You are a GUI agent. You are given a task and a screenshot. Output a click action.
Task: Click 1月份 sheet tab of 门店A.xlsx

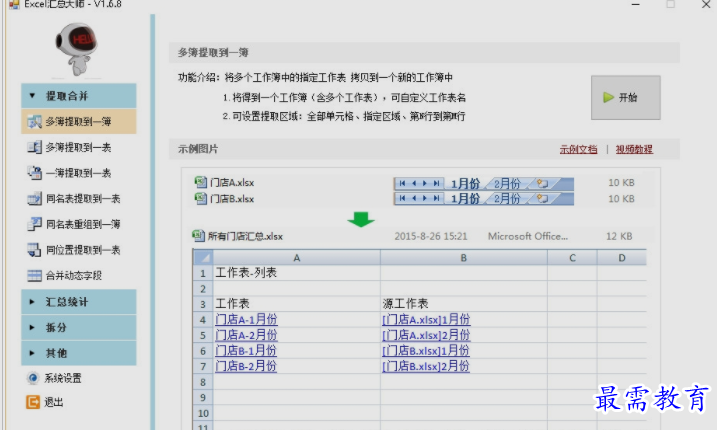465,183
